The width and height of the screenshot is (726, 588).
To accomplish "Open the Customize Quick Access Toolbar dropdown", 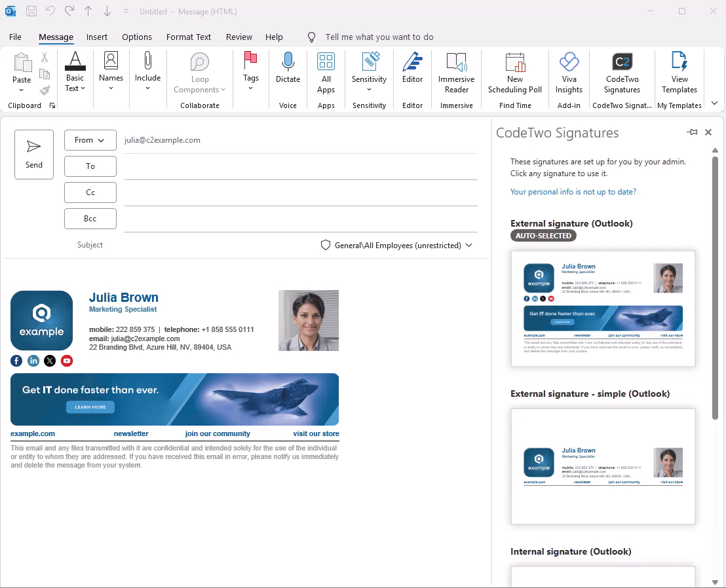I will (x=126, y=11).
